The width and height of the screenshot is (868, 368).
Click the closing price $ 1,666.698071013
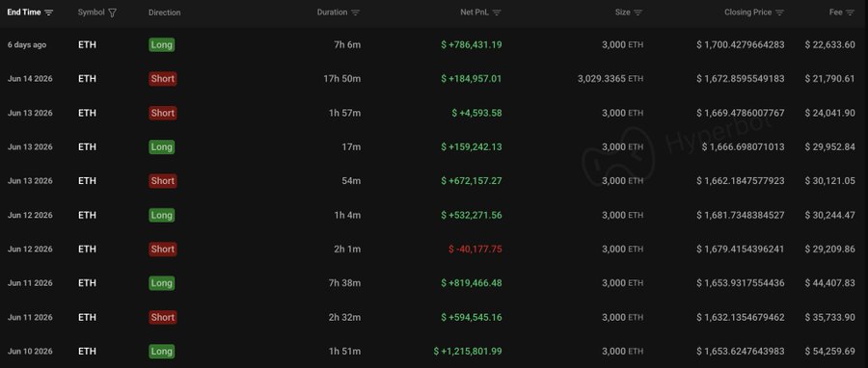[x=744, y=147]
